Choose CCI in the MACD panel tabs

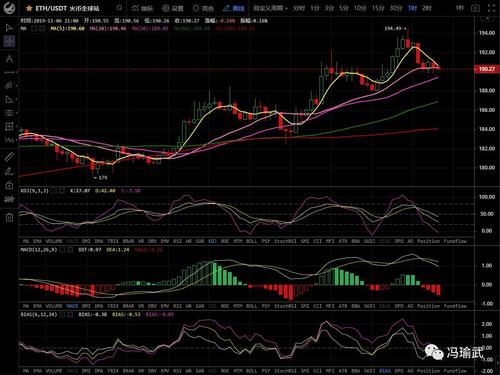pos(318,306)
